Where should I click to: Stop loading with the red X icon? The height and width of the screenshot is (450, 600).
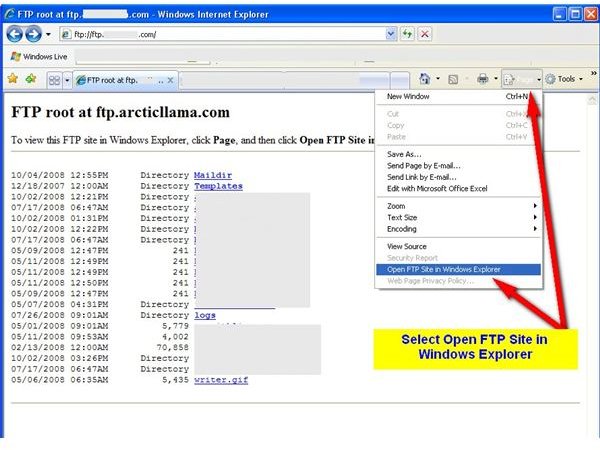tap(424, 34)
